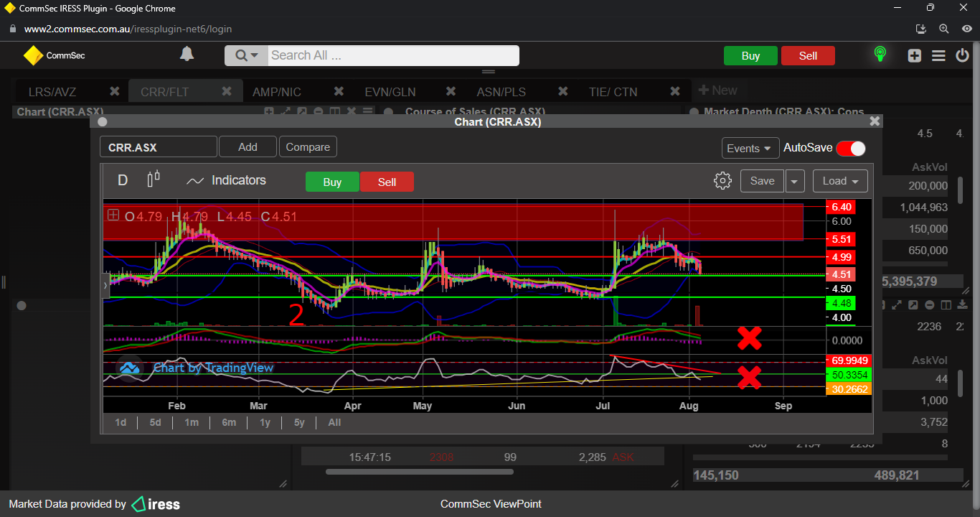Set chart range to 5y

(299, 422)
